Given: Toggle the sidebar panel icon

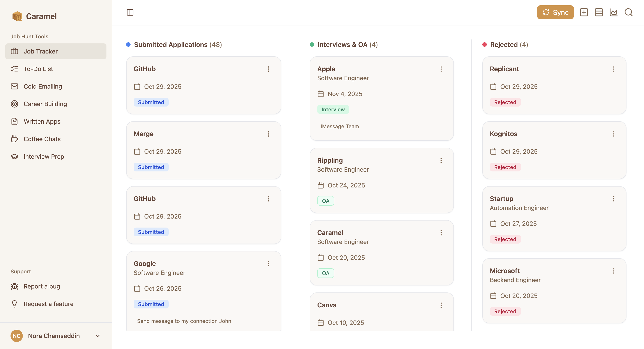Looking at the screenshot, I should click(x=130, y=12).
